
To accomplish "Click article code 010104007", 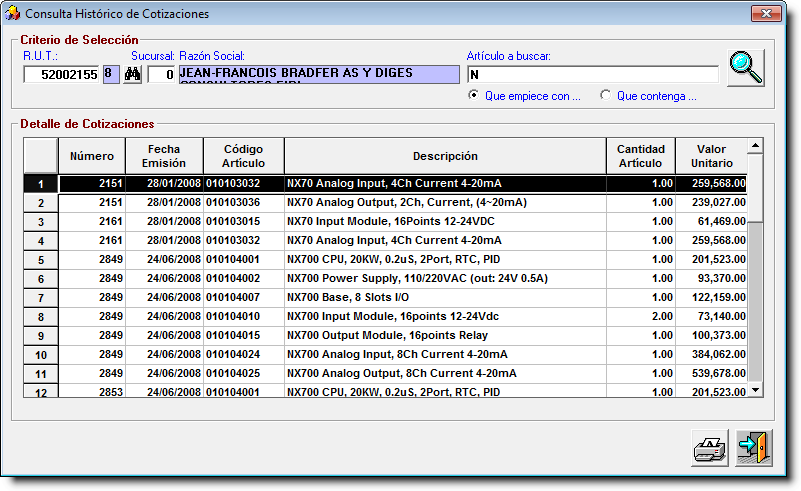I will (233, 297).
